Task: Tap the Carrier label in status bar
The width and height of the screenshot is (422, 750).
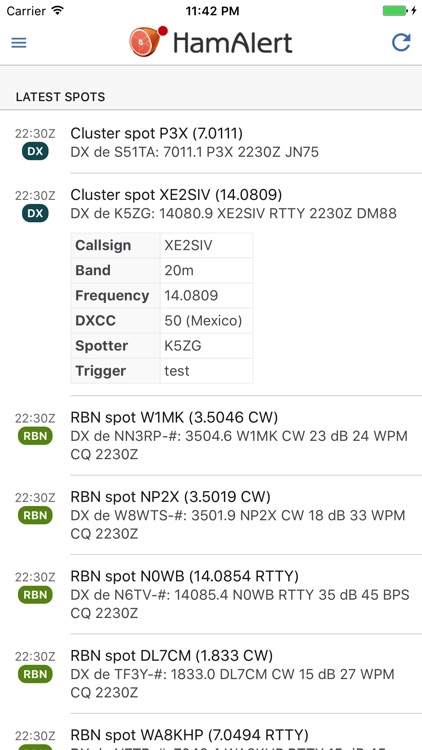Action: [x=26, y=11]
